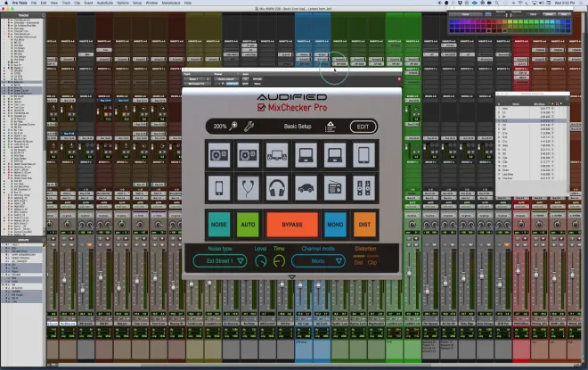Open the Channel mode dropdown showing Mono
The image size is (588, 370).
click(x=318, y=261)
